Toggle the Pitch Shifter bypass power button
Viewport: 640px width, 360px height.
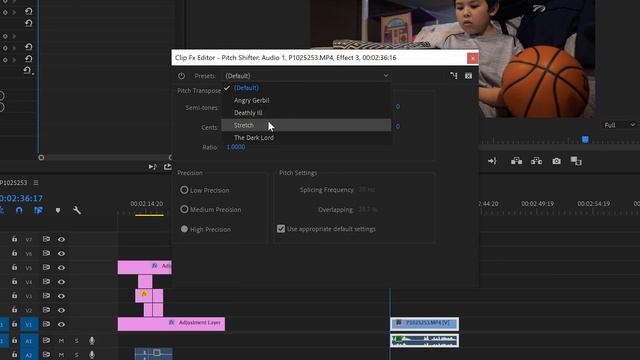[x=181, y=76]
